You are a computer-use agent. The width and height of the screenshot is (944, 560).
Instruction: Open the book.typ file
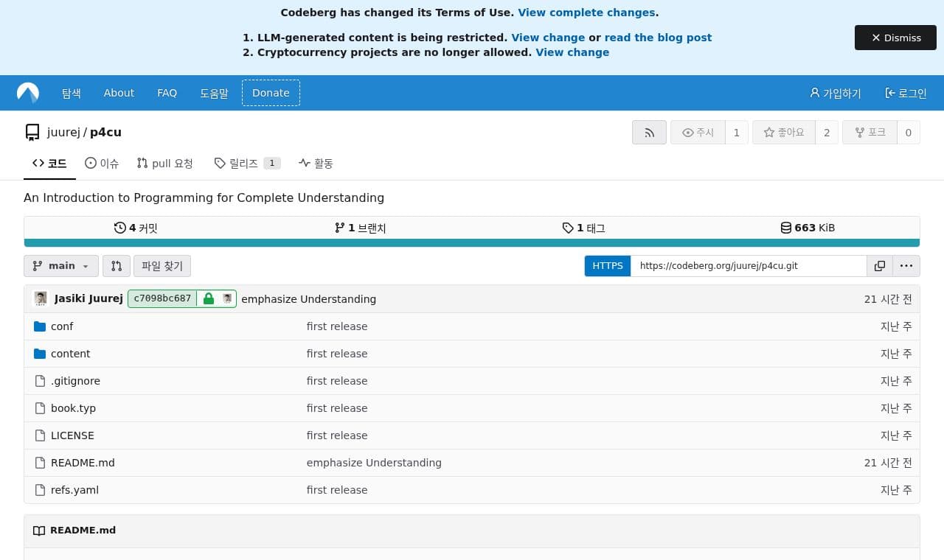coord(73,408)
